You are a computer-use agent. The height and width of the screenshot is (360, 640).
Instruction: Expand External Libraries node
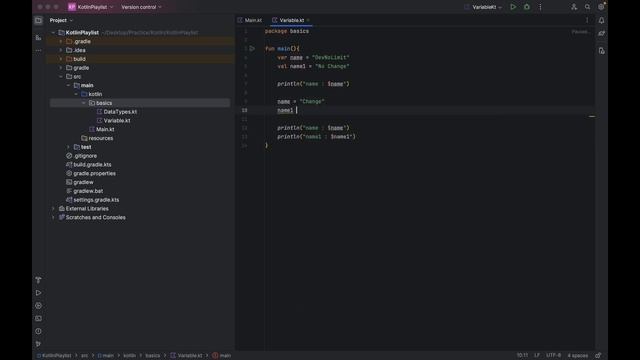(x=53, y=209)
